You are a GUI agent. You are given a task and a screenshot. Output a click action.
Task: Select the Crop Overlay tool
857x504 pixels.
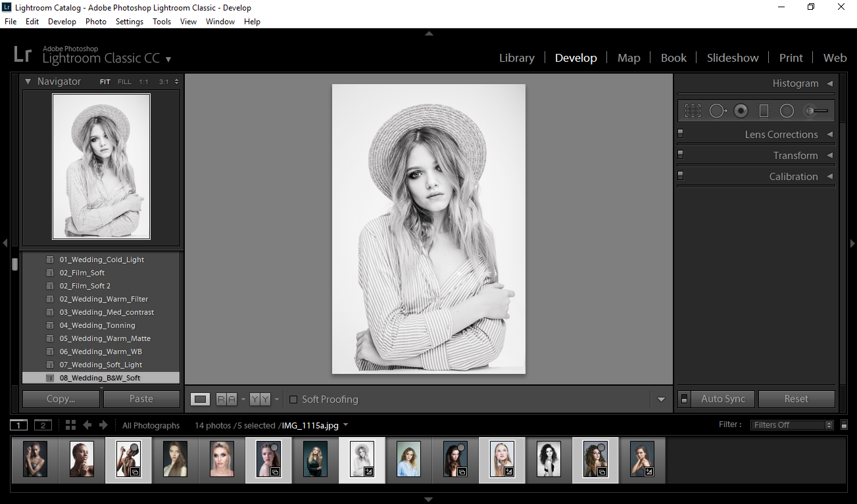click(693, 110)
